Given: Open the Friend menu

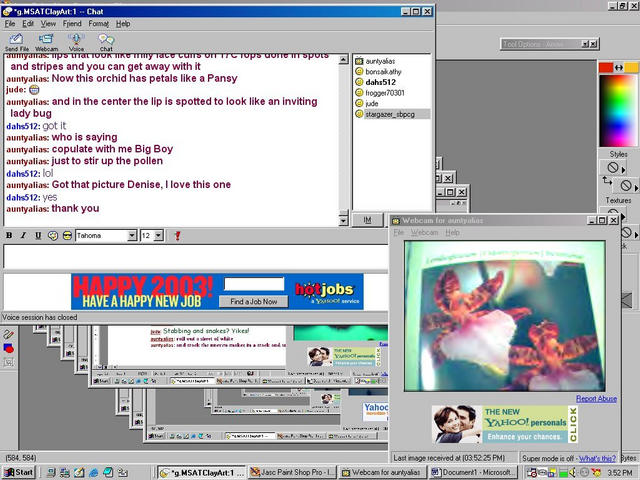Looking at the screenshot, I should point(72,24).
